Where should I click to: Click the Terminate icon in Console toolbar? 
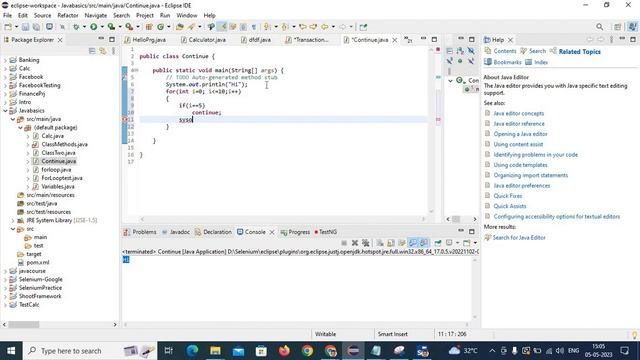[x=344, y=243]
